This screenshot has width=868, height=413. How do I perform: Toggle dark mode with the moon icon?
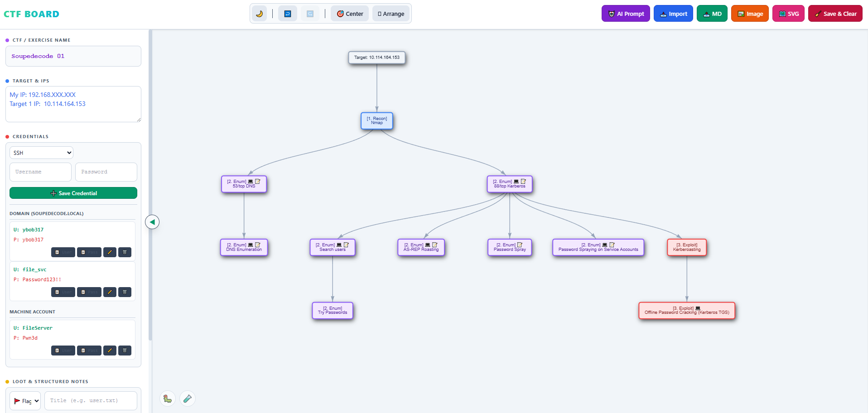[259, 14]
